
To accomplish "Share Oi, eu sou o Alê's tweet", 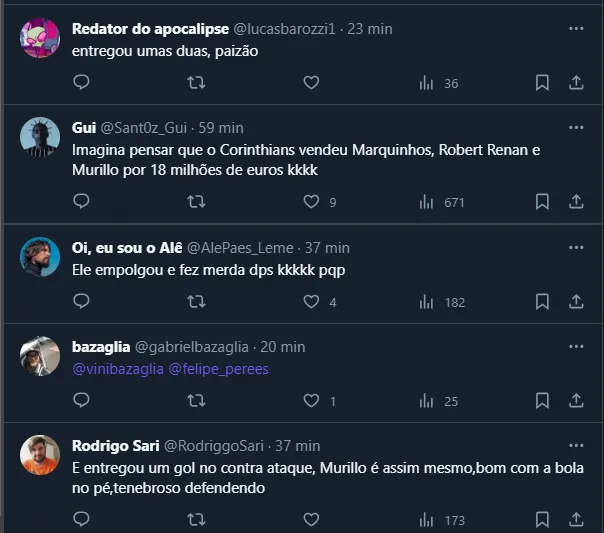I will [x=576, y=301].
